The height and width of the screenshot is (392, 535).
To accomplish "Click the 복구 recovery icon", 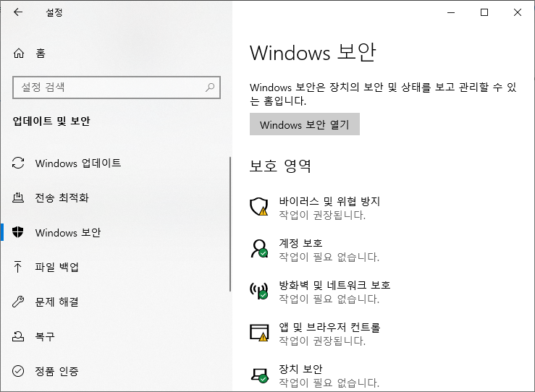I will (x=18, y=336).
